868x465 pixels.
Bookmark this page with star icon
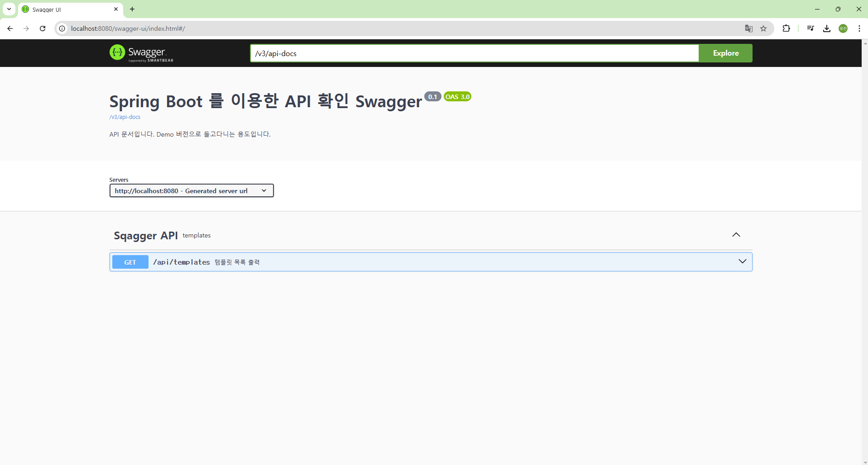point(763,28)
